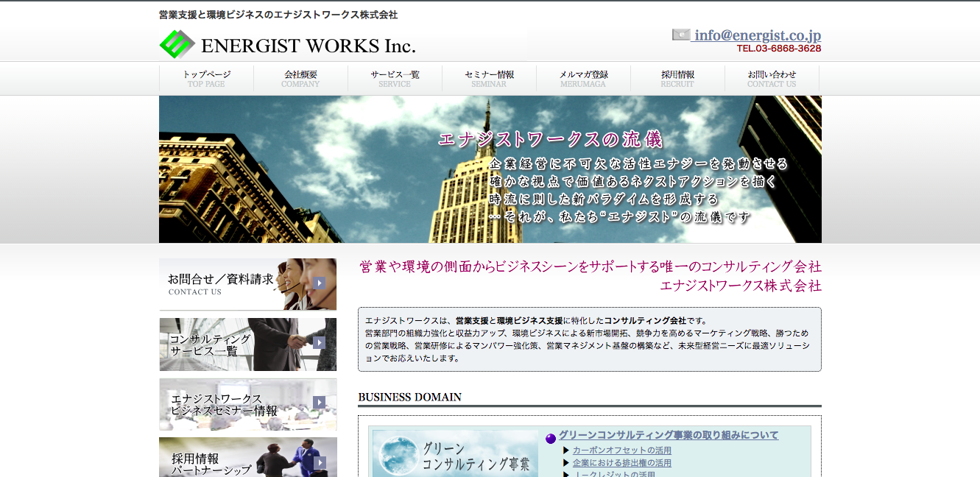The image size is (980, 477).
Task: Click triangle bullet before カーボンオフセットの活用
Action: pyautogui.click(x=566, y=451)
